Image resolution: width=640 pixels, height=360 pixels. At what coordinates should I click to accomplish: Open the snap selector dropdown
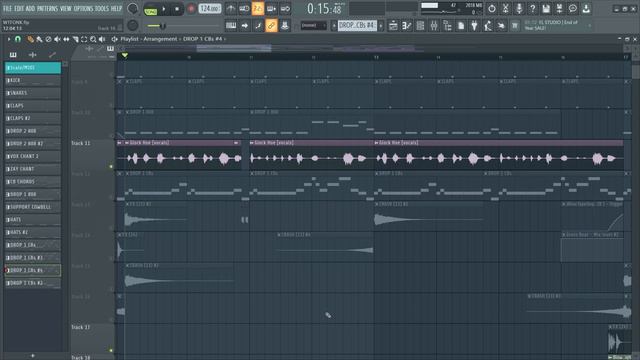click(313, 26)
